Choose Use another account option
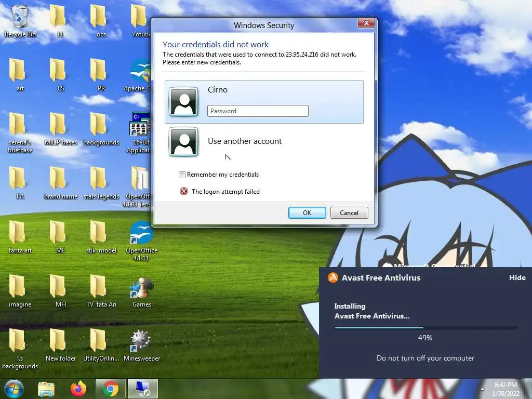Viewport: 532px width, 399px height. tap(264, 141)
